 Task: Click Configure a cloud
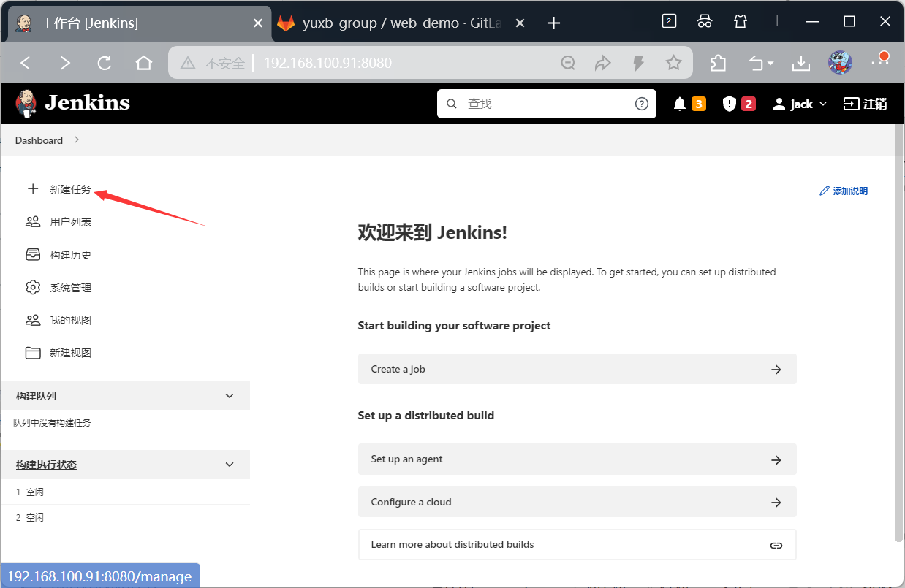pyautogui.click(x=577, y=502)
